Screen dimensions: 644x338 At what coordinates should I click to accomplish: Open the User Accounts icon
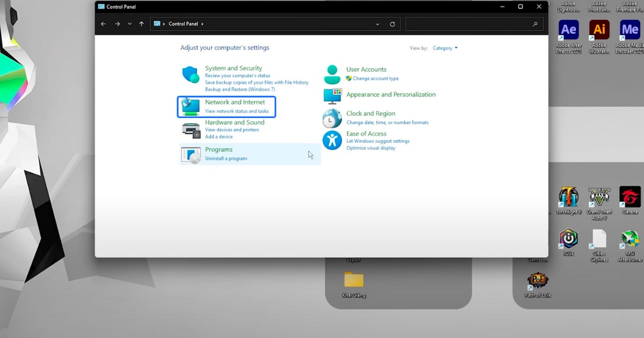tap(332, 74)
